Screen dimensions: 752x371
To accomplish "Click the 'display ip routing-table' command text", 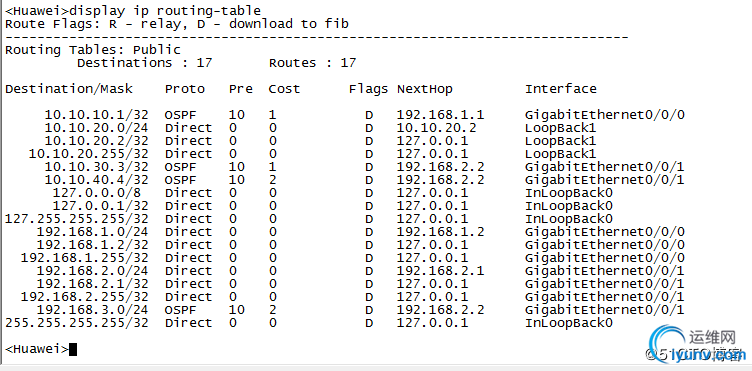I will tap(165, 10).
